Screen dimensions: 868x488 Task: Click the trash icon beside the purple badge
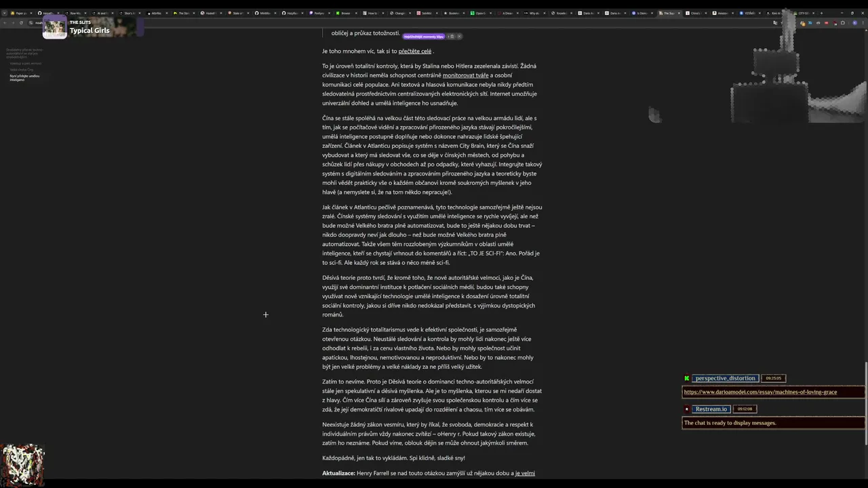452,37
